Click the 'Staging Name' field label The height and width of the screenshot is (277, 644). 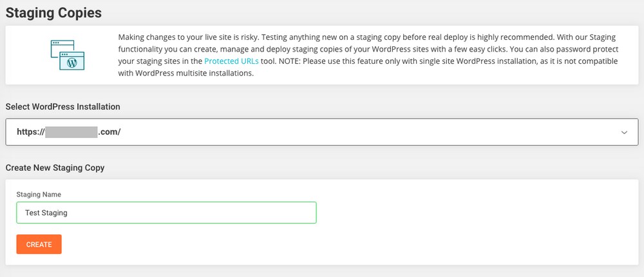coord(39,195)
